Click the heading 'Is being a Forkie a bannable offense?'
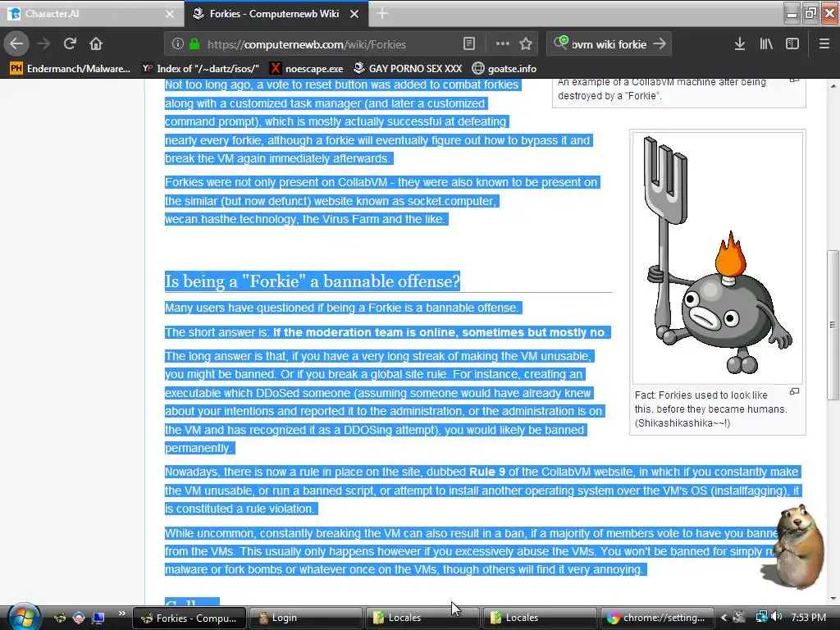The image size is (840, 630). pos(313,281)
